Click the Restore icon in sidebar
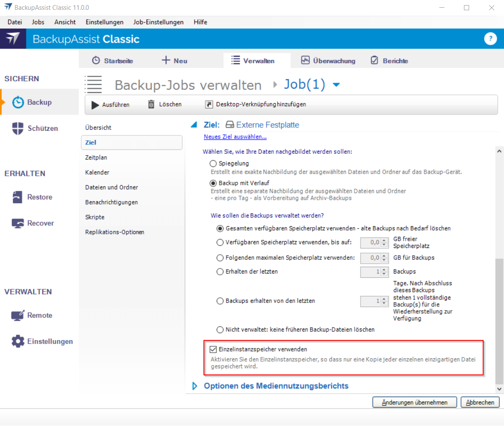504x426 pixels. coord(17,197)
